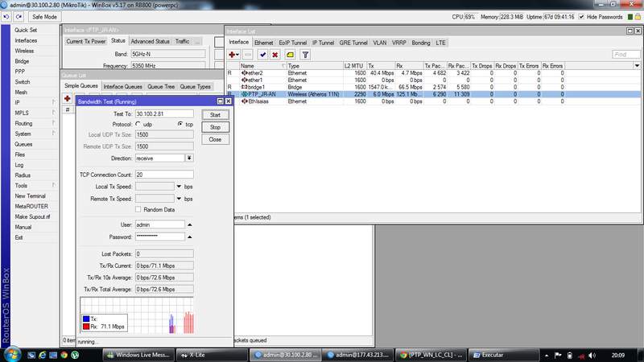Toggle the Hide Passwords checkbox

pos(581,16)
